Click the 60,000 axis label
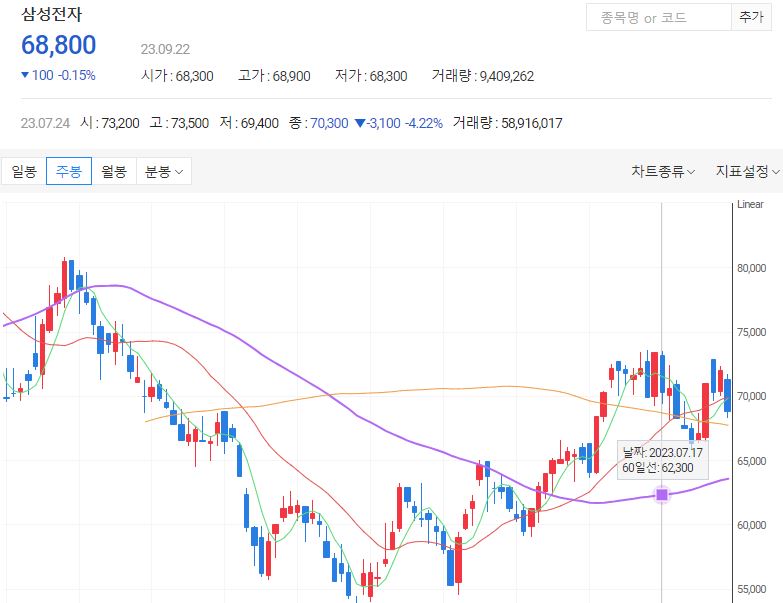The image size is (783, 603). (x=752, y=525)
